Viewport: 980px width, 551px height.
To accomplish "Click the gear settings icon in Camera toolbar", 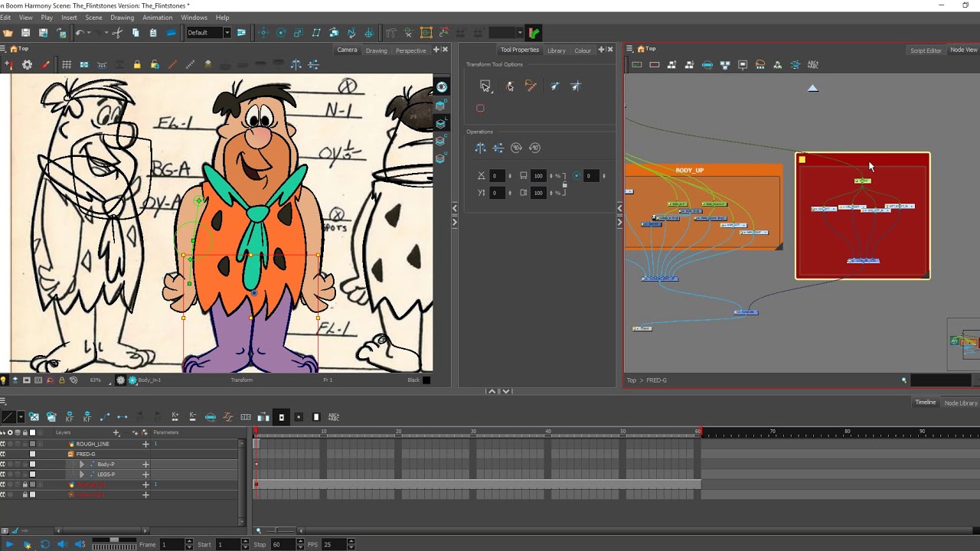I will pyautogui.click(x=28, y=65).
